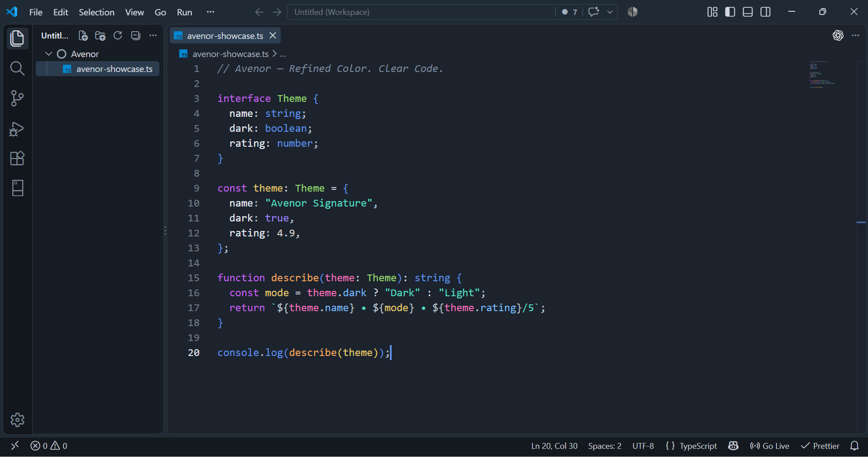Go to line via Ln 20, Col 30
The width and height of the screenshot is (868, 457).
(554, 446)
